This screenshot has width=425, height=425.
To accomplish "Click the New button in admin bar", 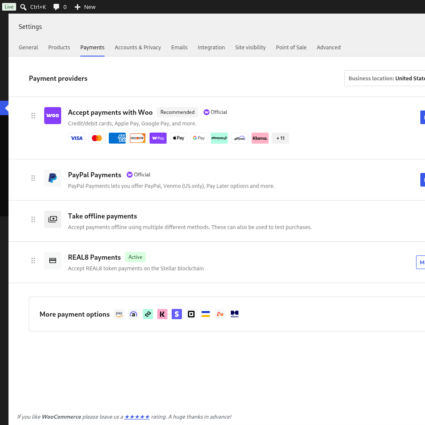I will pos(85,7).
